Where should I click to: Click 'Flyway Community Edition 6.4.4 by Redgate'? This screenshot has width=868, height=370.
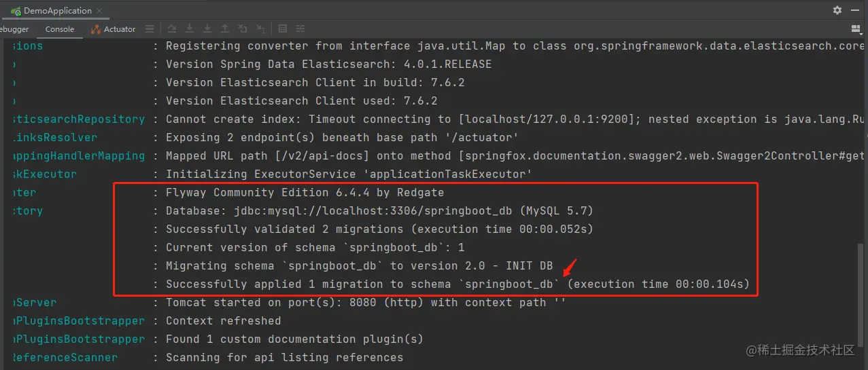pos(305,193)
